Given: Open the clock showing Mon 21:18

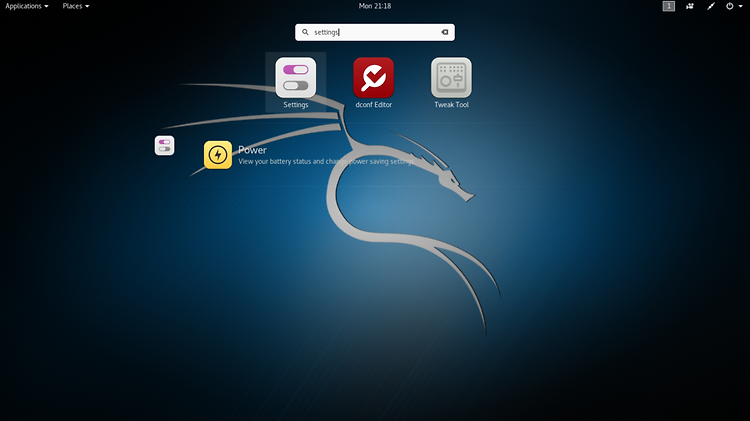Looking at the screenshot, I should (375, 6).
